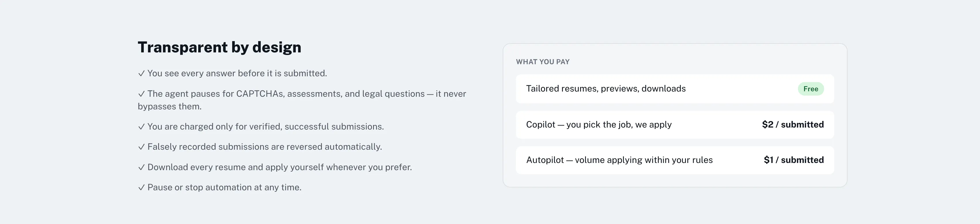Click the 'WHAT YOU PAY' label
This screenshot has width=980, height=224.
(x=542, y=62)
